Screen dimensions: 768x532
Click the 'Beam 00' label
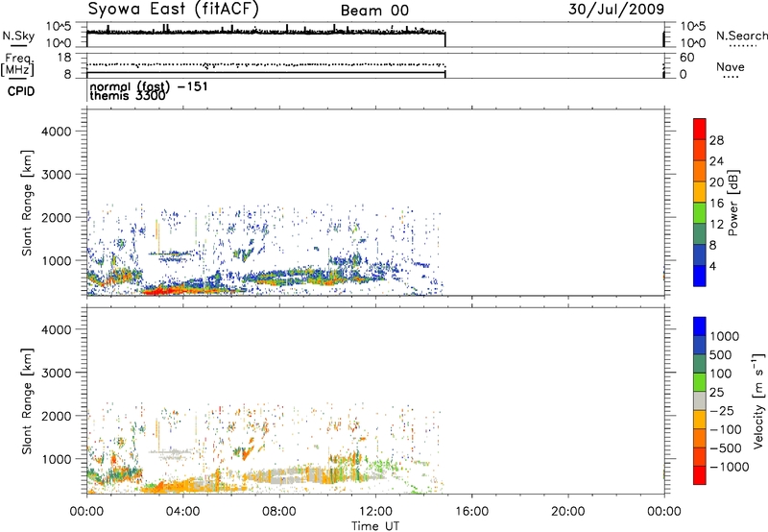pos(374,11)
